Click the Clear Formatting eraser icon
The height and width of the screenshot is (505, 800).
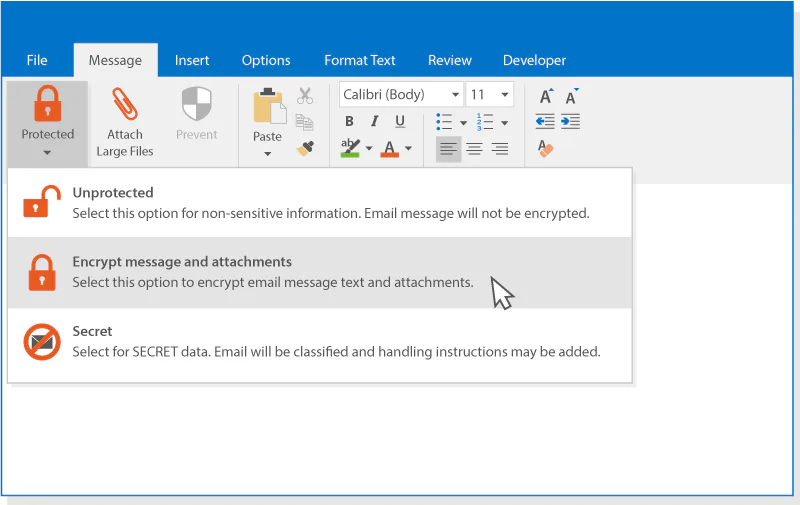[545, 148]
